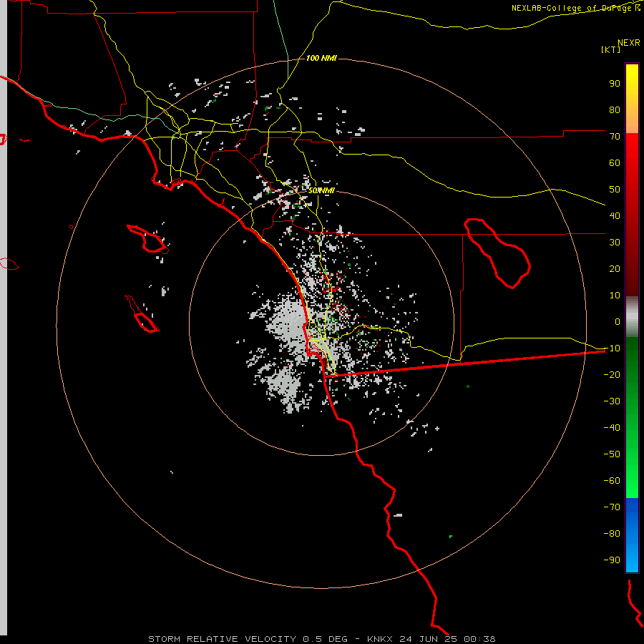The height and width of the screenshot is (644, 644).
Task: Click the "50 NMI" range ring label
Action: tap(321, 190)
